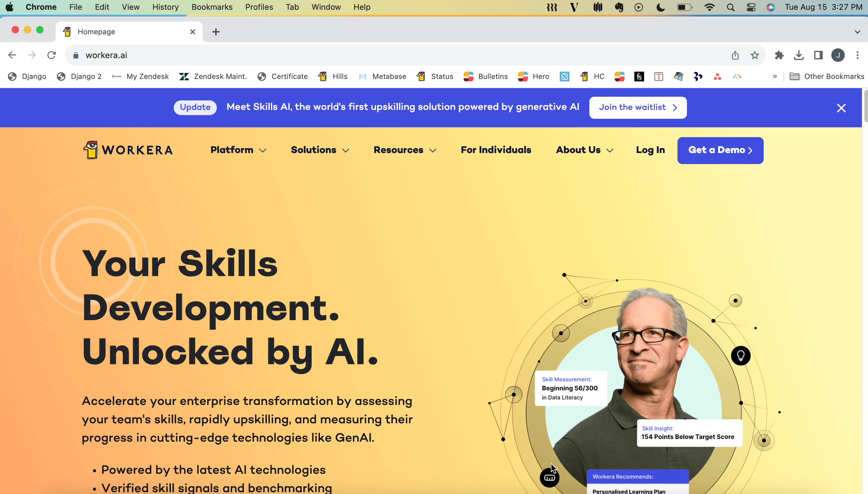868x494 pixels.
Task: Open the Other Bookmarks folder
Action: tap(827, 76)
